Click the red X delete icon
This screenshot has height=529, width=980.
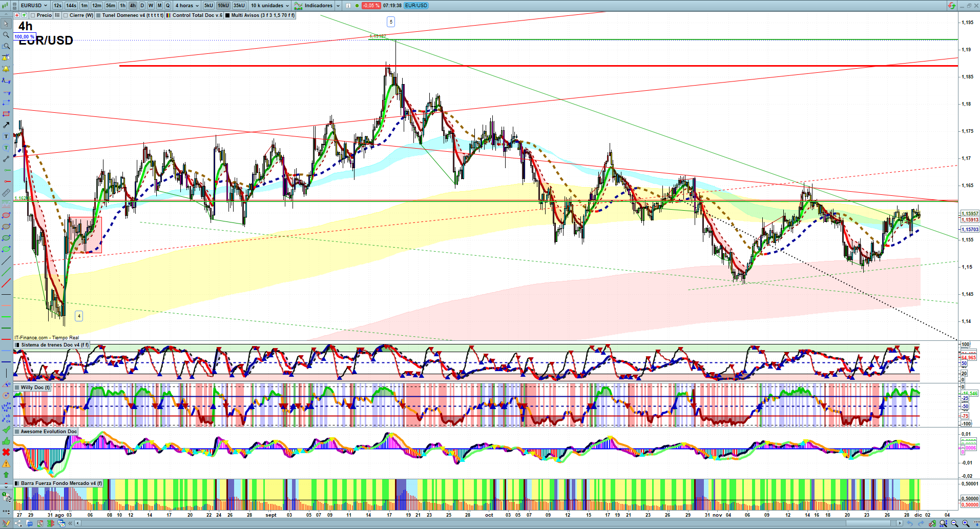(x=6, y=452)
